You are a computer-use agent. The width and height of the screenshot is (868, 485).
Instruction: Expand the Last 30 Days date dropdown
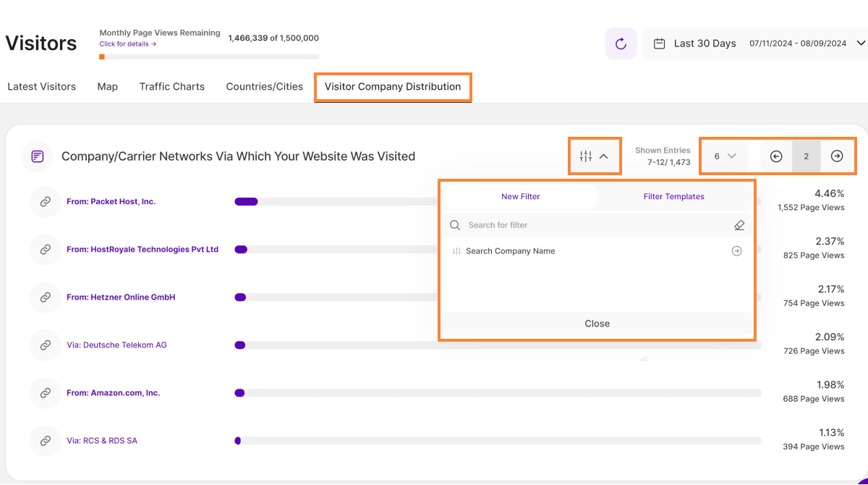[x=861, y=43]
